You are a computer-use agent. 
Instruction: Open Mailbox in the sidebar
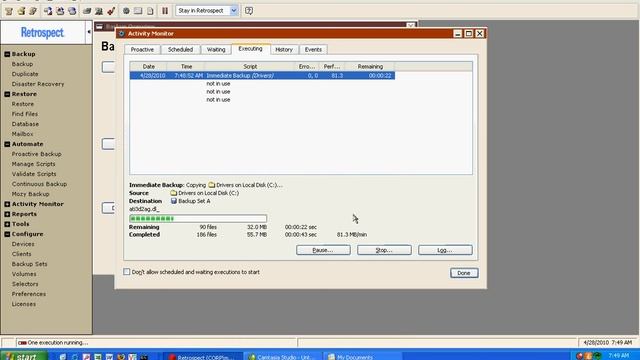(22, 134)
